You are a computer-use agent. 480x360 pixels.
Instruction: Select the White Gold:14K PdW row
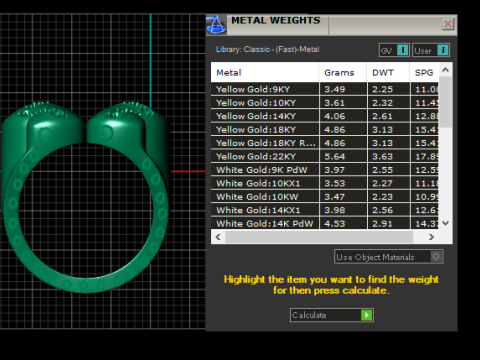click(325, 223)
